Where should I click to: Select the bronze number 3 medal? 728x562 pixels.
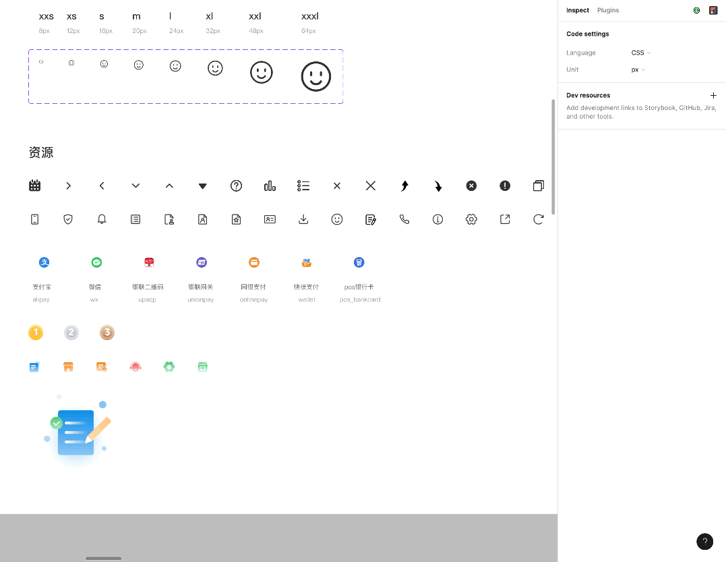click(107, 333)
